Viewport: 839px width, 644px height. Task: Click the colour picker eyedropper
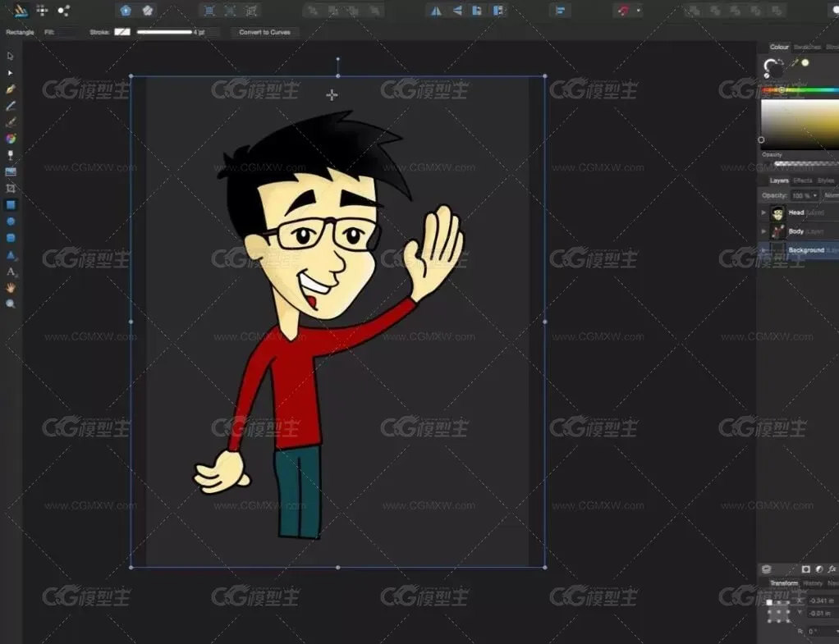pos(794,63)
